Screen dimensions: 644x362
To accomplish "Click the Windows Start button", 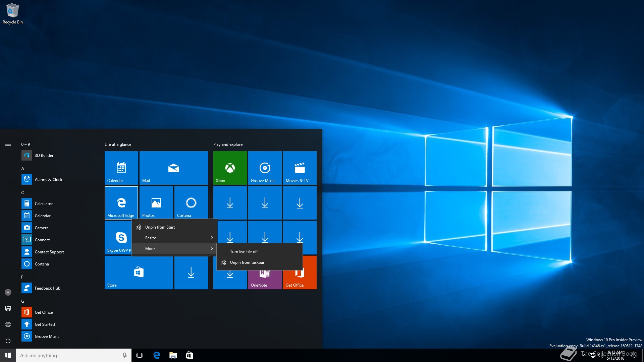I will click(8, 355).
